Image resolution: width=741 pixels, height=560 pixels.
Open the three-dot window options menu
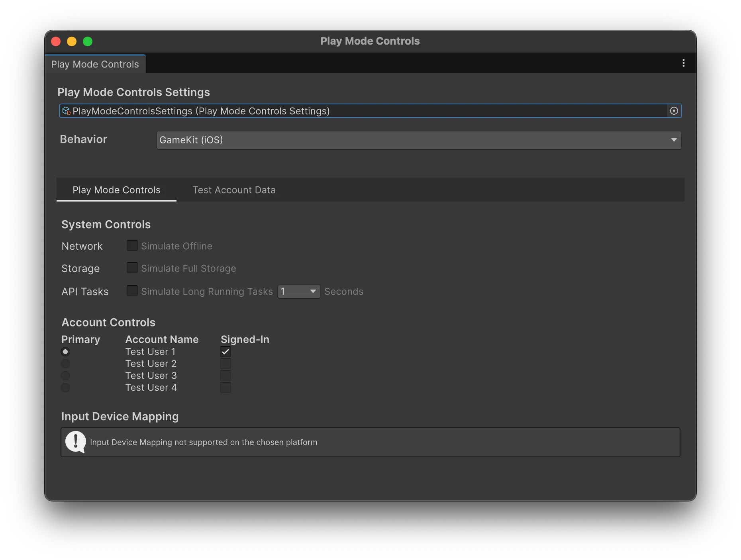[x=683, y=63]
